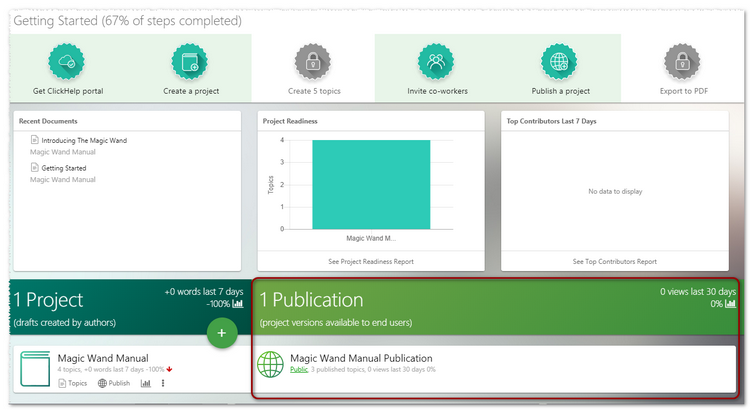Open the Getting Started recent document
The image size is (750, 410).
(x=64, y=168)
